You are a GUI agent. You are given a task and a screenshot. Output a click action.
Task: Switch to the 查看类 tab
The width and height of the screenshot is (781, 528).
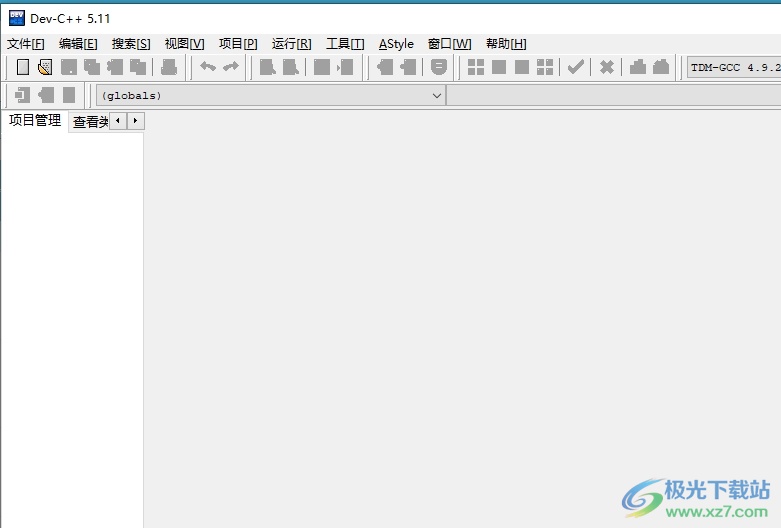(90, 122)
